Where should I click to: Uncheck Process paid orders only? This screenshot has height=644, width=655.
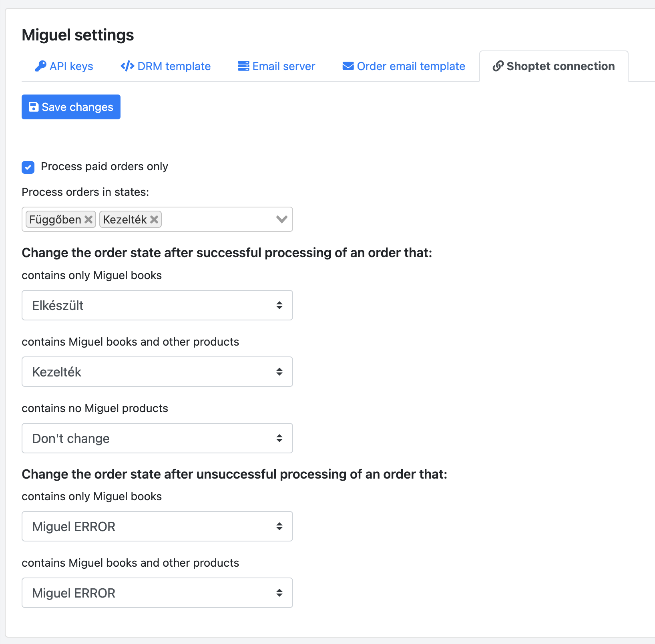point(28,167)
